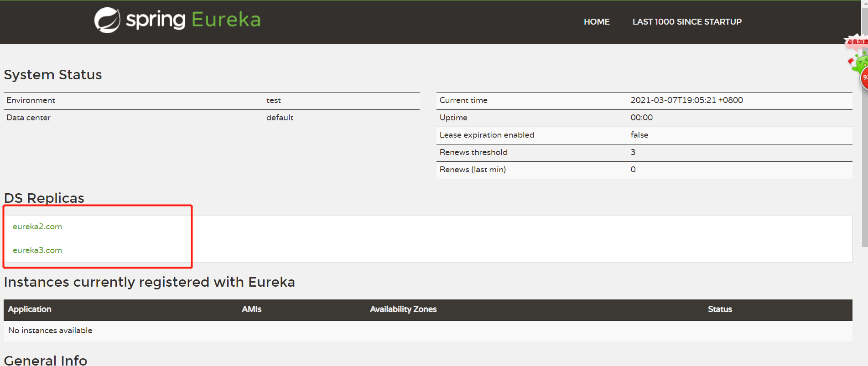Select the Renews (last min) value 0
The height and width of the screenshot is (366, 868).
633,170
